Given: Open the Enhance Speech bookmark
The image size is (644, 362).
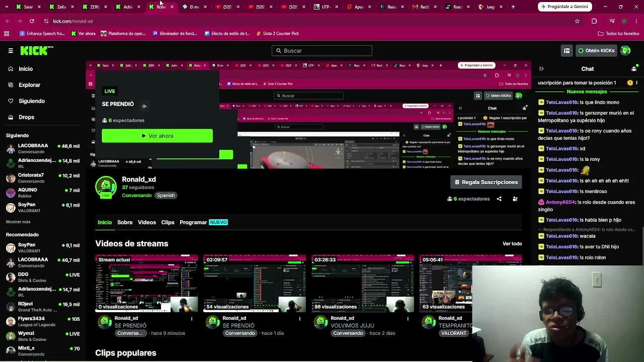Looking at the screenshot, I should [x=42, y=34].
